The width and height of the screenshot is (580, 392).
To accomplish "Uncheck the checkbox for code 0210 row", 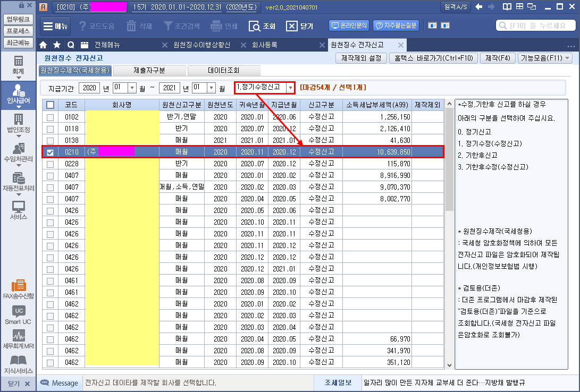I will 50,152.
